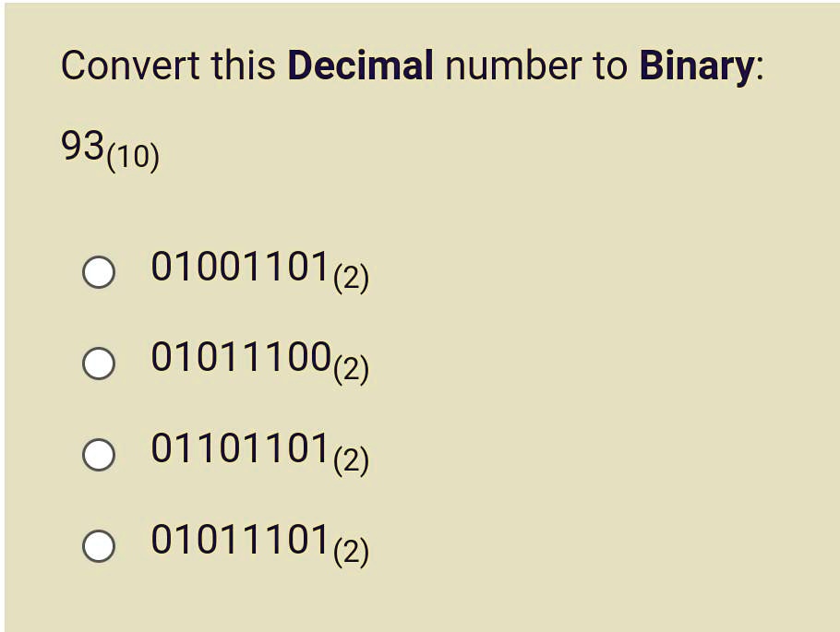840x632 pixels.
Task: Click the (2) subscript after 01011101
Action: [x=351, y=550]
